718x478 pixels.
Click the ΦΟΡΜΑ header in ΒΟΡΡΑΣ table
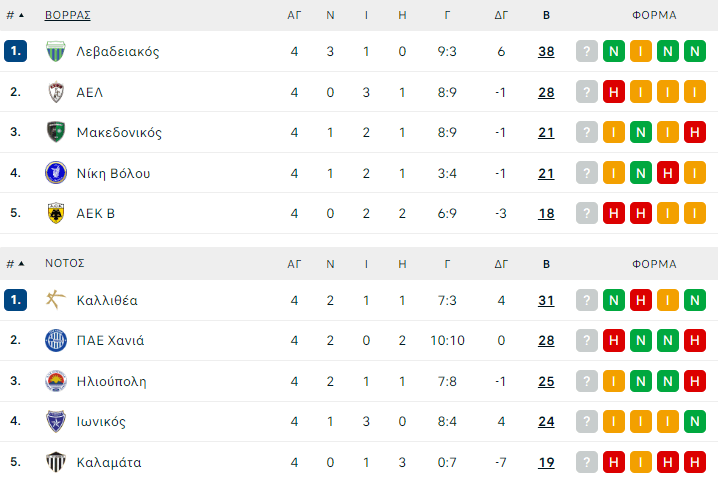click(x=654, y=16)
